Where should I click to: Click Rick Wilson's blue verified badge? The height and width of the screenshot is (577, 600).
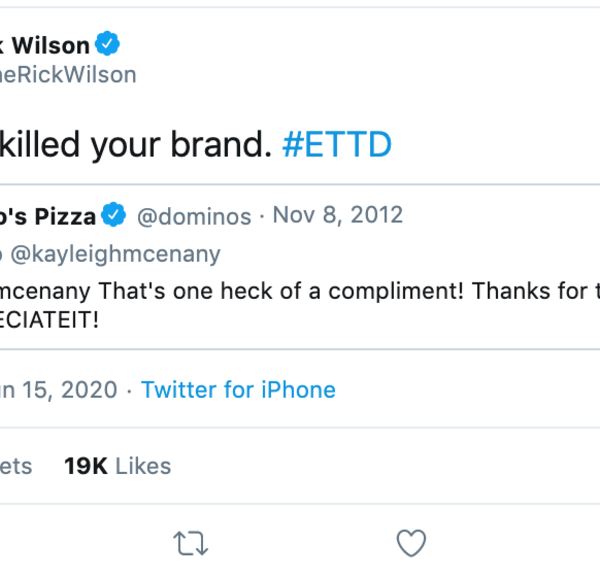tap(107, 43)
